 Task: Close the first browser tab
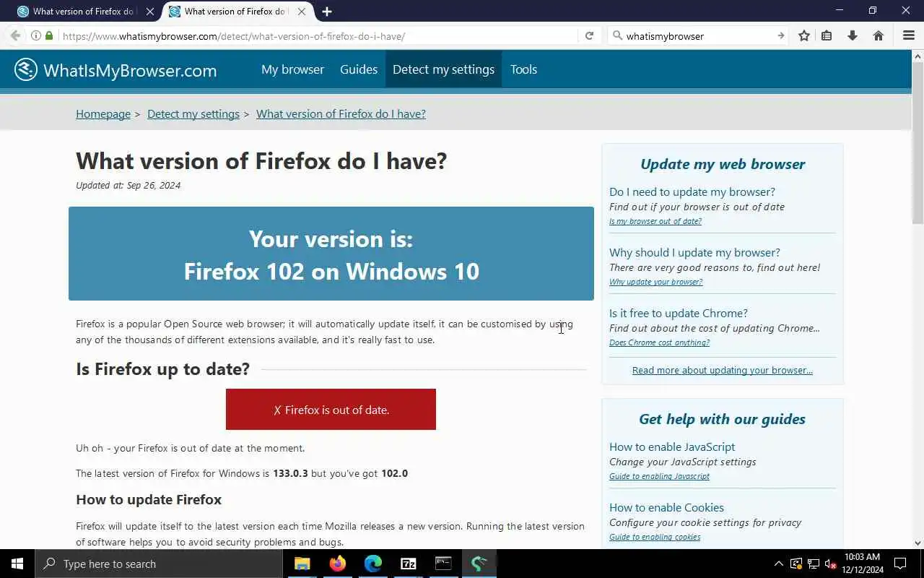click(150, 12)
